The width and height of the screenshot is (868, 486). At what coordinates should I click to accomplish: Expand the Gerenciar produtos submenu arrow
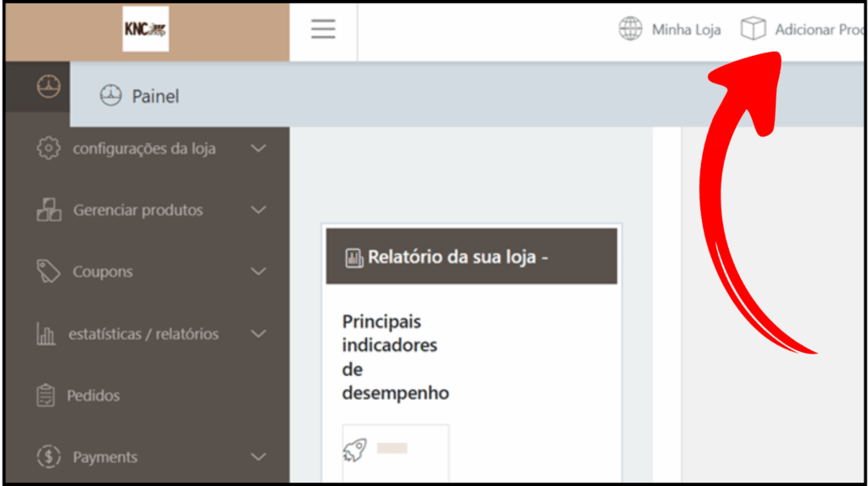click(259, 210)
